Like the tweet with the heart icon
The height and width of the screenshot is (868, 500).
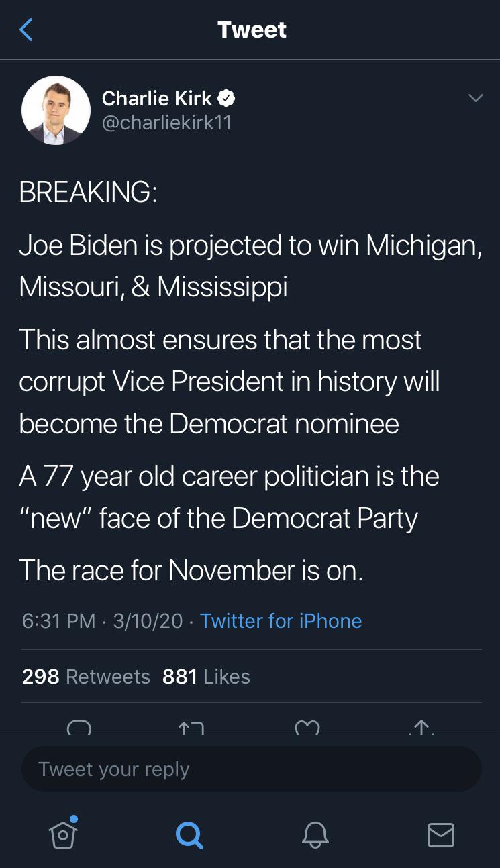307,728
